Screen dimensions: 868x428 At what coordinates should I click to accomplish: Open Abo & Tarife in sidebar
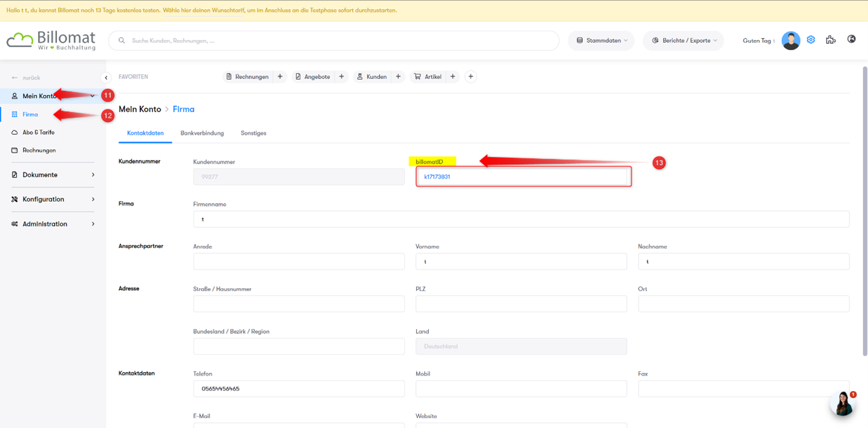tap(38, 132)
